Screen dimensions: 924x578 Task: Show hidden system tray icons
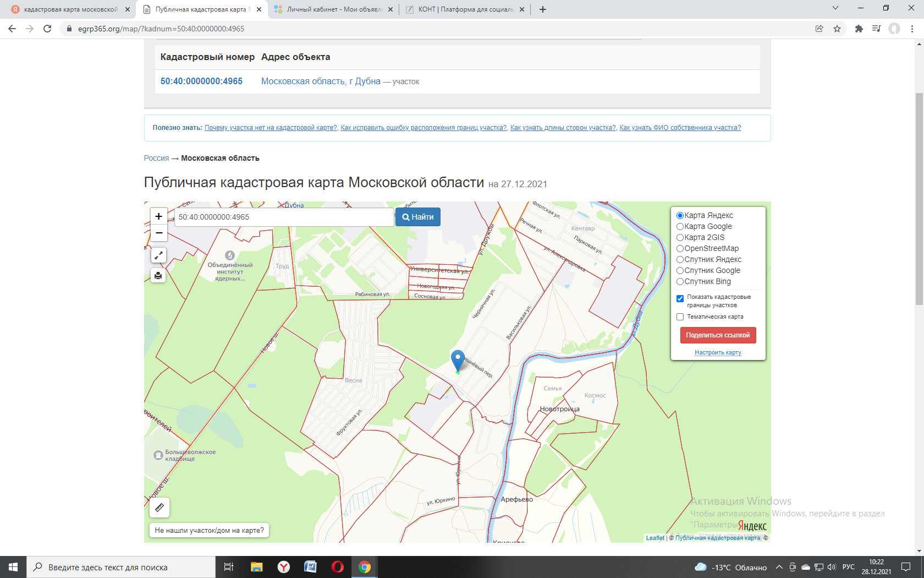779,567
